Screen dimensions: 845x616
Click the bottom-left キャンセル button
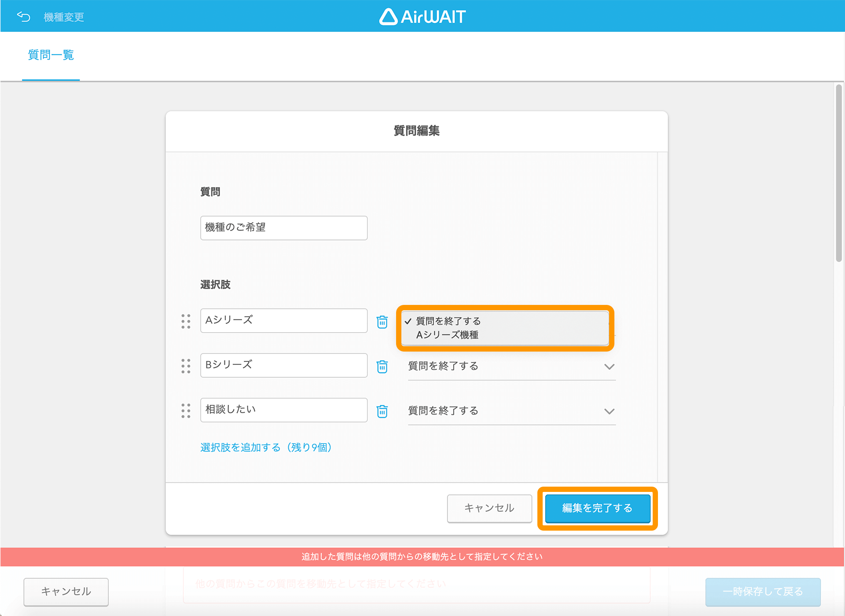click(x=66, y=591)
